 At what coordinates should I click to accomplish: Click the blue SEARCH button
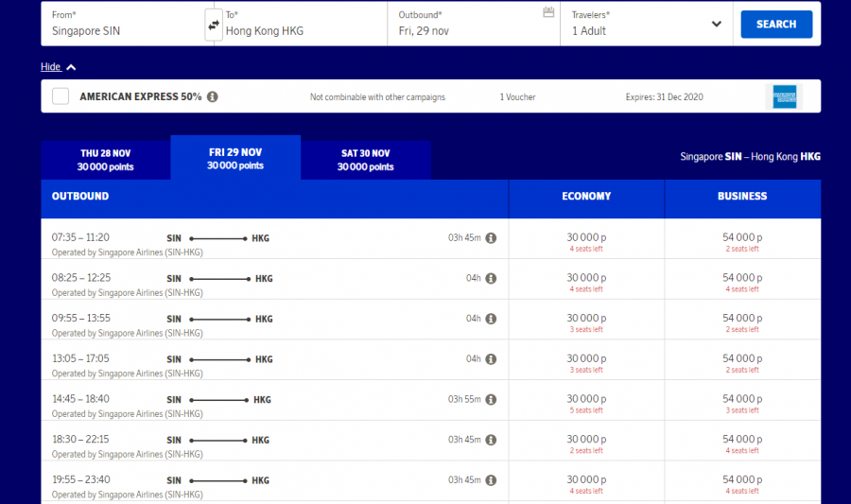[x=775, y=25]
